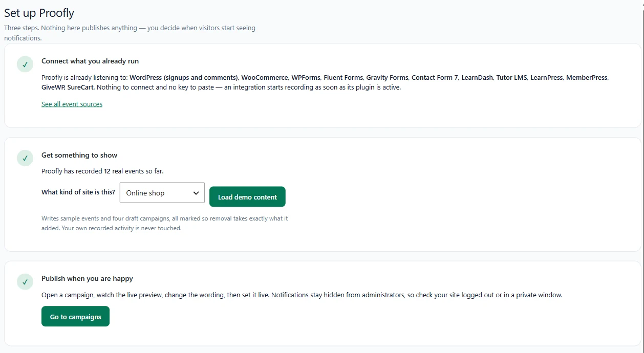The width and height of the screenshot is (644, 353).
Task: Click the Set up Proofly heading
Action: [x=39, y=13]
